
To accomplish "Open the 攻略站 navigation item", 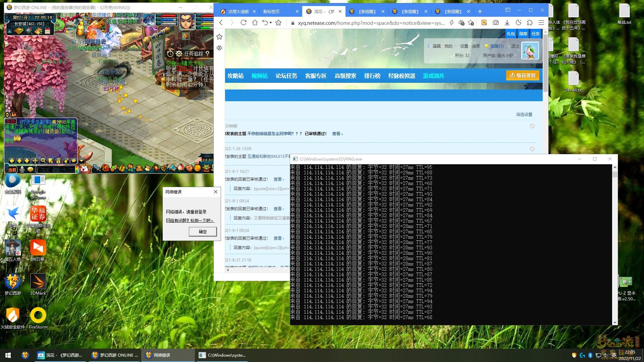I will click(x=235, y=76).
